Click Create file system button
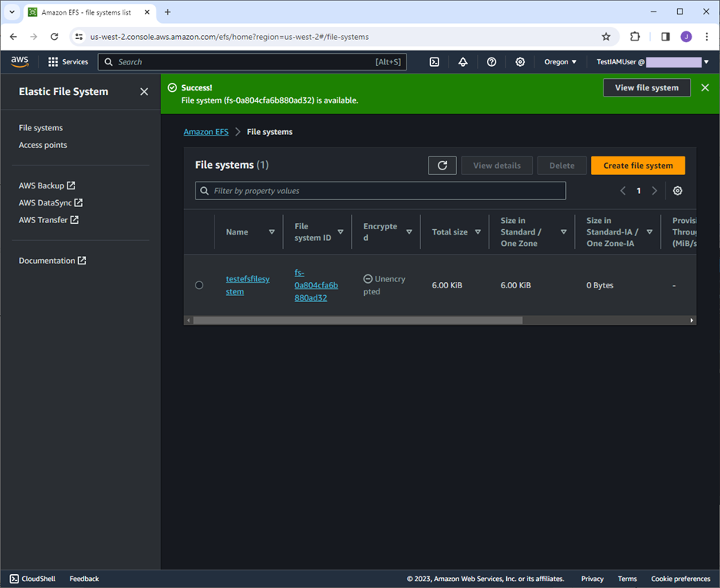 coord(638,166)
